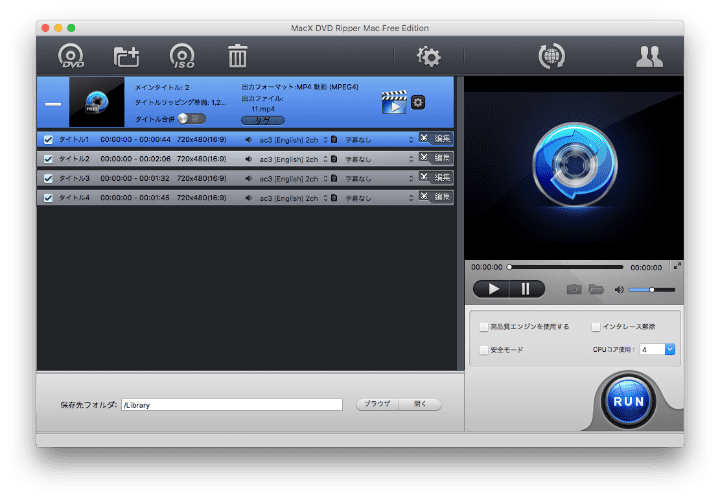Click the add folder toolbar icon
The width and height of the screenshot is (720, 499).
click(126, 56)
